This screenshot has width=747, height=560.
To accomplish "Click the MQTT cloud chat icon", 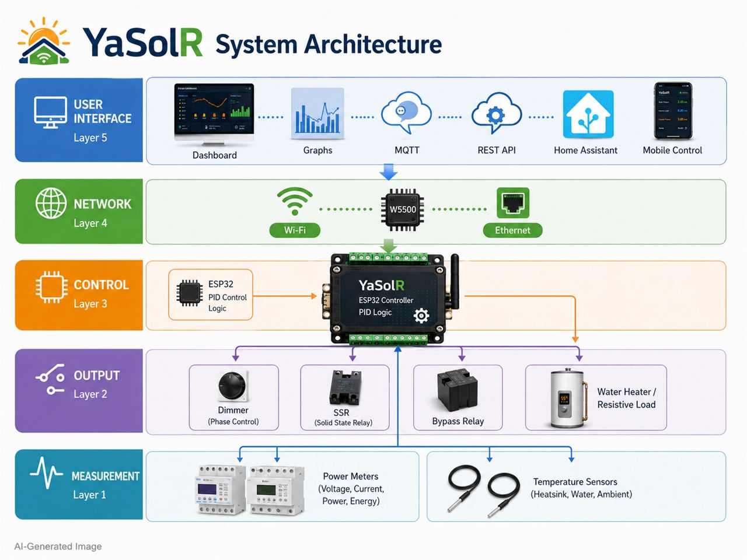I will (x=406, y=114).
